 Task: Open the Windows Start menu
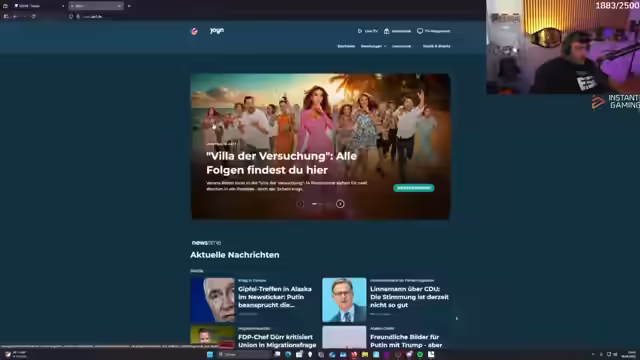click(x=210, y=354)
